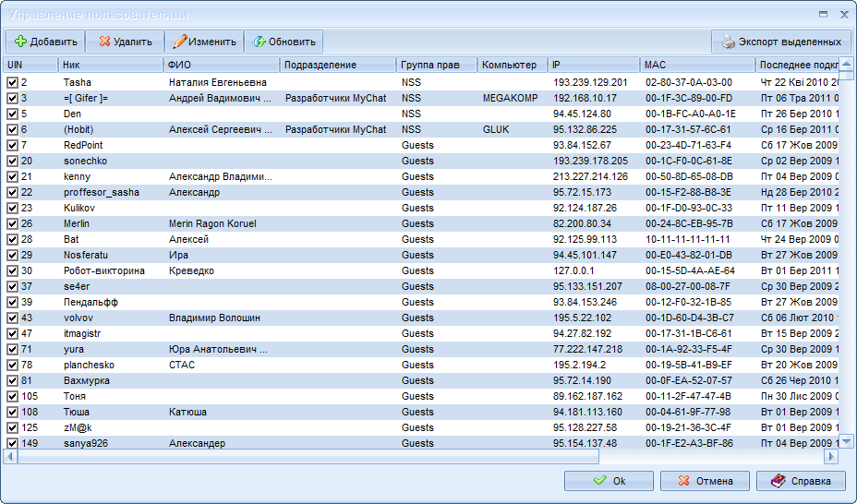The height and width of the screenshot is (504, 857).
Task: Sort by the IP column header
Action: 594,65
